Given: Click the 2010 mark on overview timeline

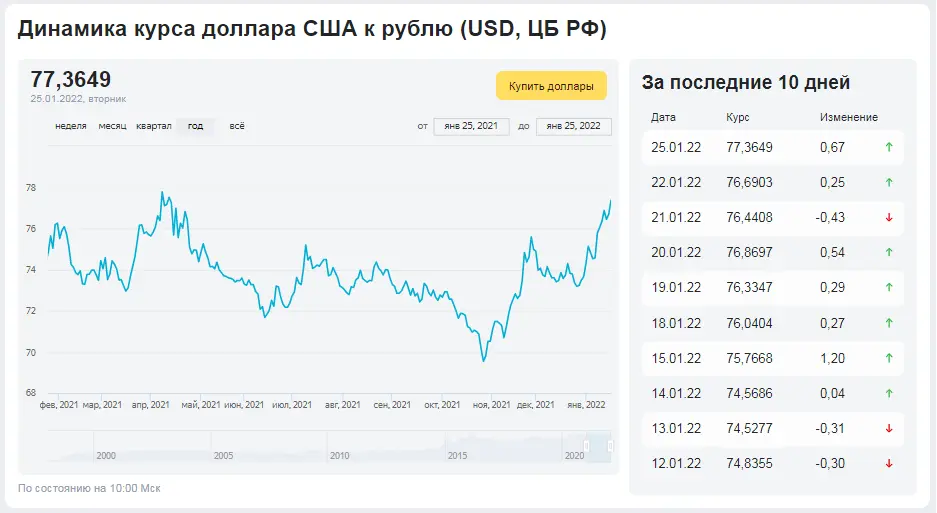Looking at the screenshot, I should 339,456.
